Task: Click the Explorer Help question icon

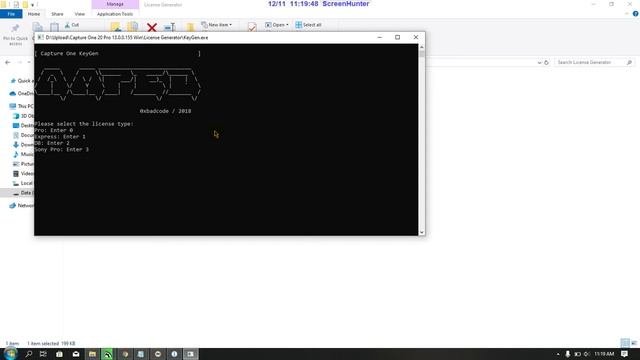Action: click(636, 14)
